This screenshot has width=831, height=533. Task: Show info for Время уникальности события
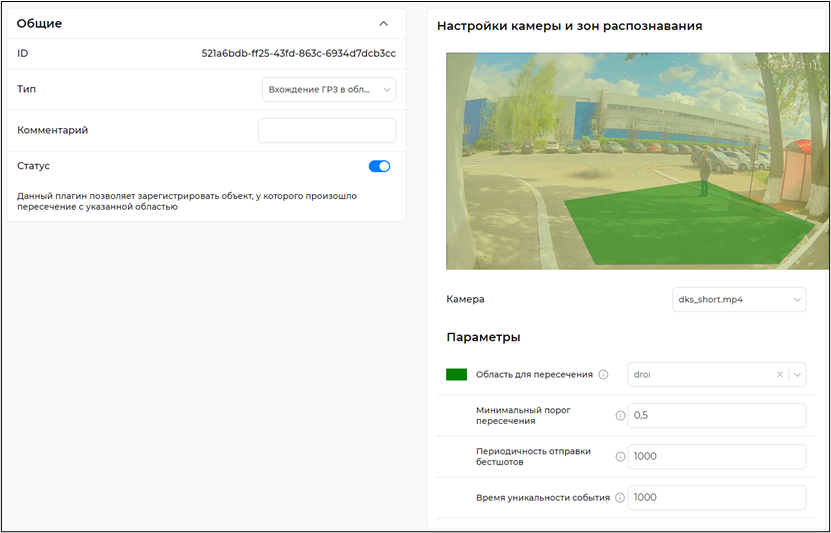click(x=620, y=498)
